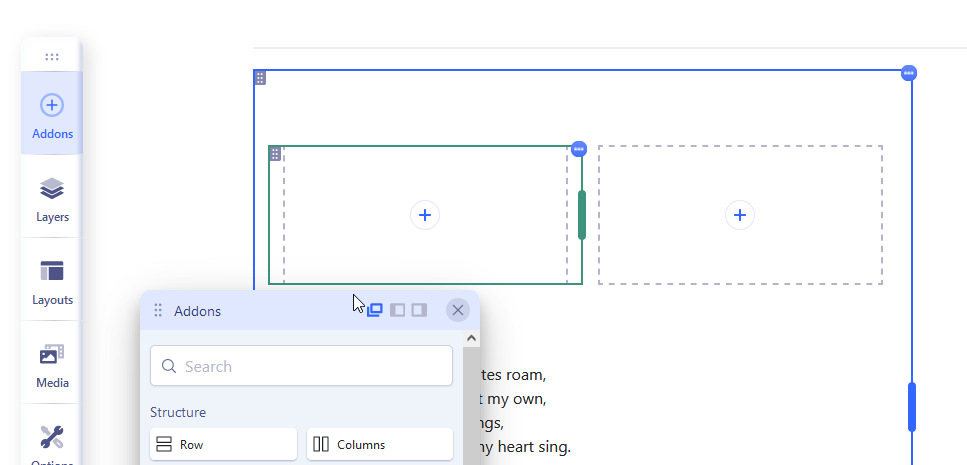Click the outer row's grid move handle
Screen dimensions: 967x465
pyautogui.click(x=260, y=78)
